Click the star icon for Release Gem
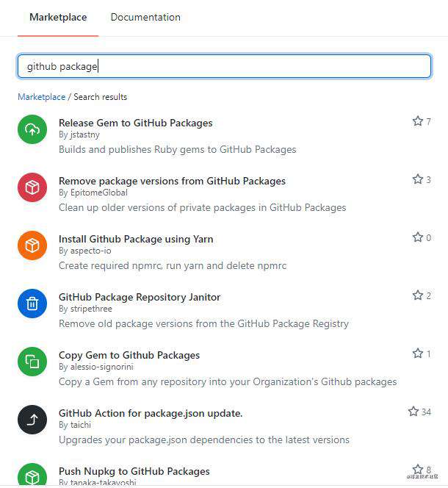 tap(418, 121)
